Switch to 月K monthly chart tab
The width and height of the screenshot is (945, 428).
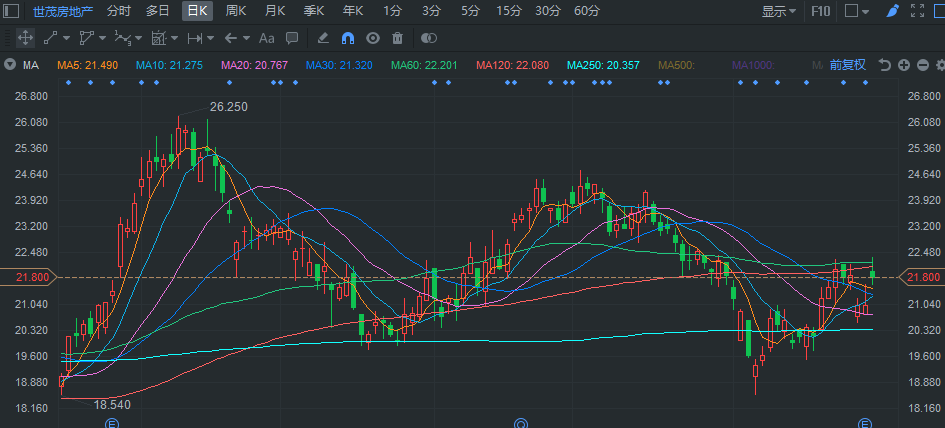pyautogui.click(x=275, y=11)
